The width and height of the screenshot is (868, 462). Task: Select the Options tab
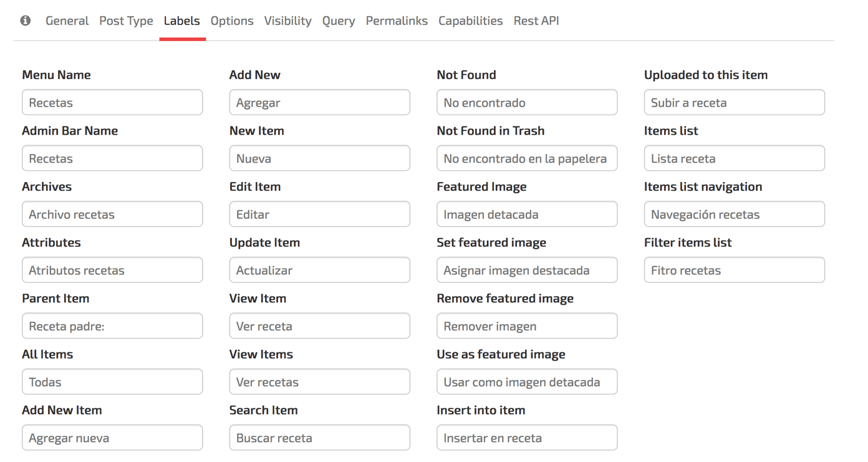(232, 21)
